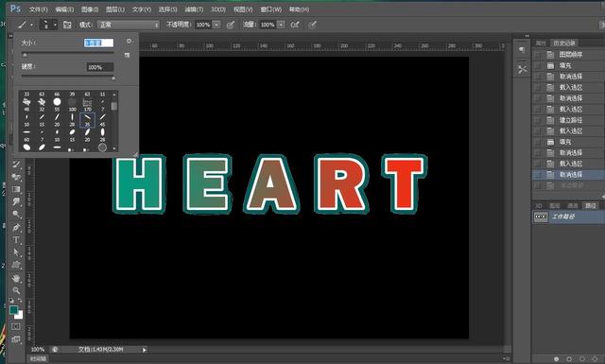
Task: Open the 模式 blend mode dropdown
Action: pyautogui.click(x=129, y=25)
